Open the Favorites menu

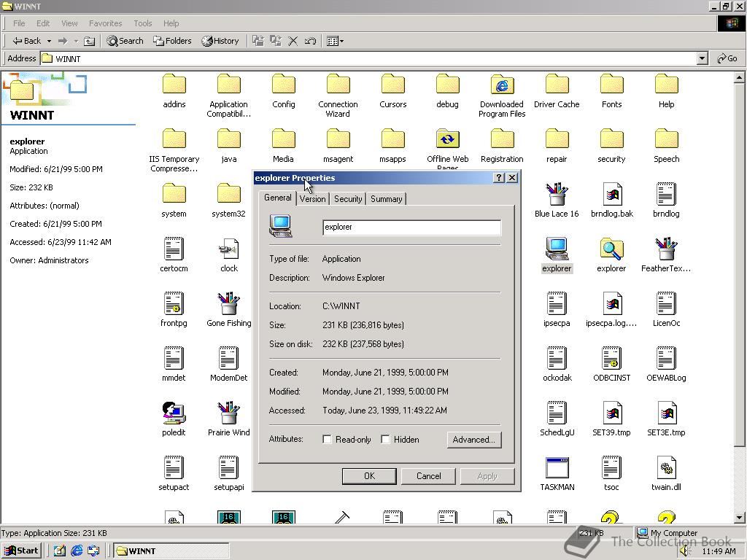click(105, 23)
